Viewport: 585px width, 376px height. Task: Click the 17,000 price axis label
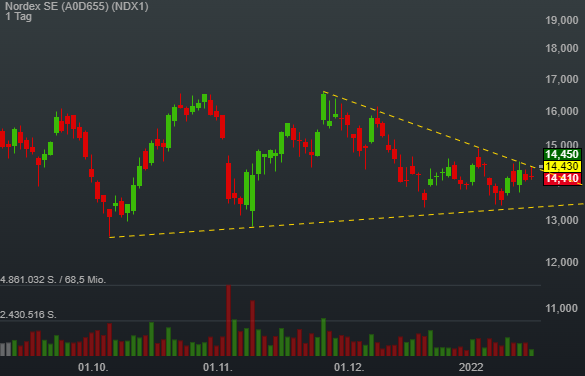point(562,79)
